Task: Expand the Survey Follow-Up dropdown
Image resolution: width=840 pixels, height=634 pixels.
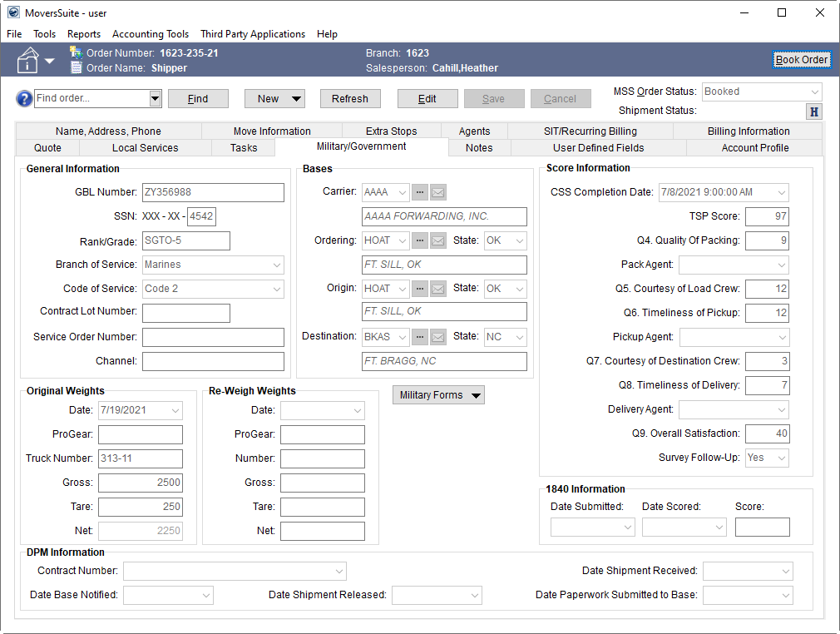Action: pyautogui.click(x=780, y=458)
